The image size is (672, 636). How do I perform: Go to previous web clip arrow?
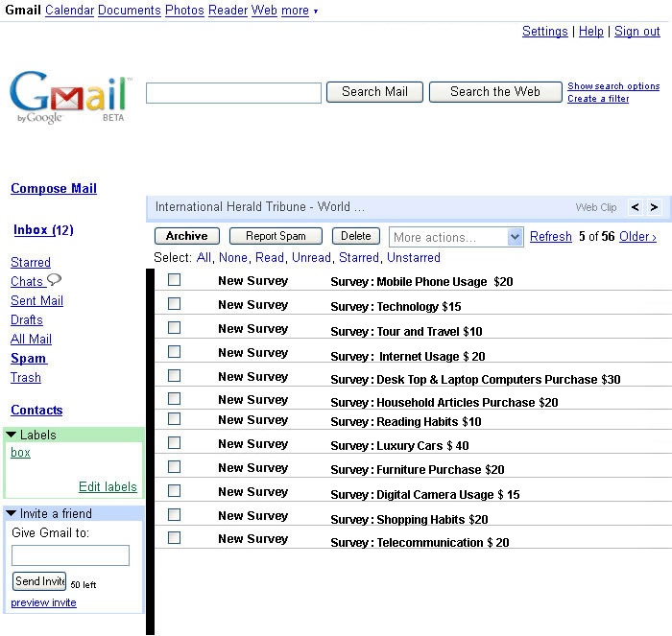coord(636,207)
